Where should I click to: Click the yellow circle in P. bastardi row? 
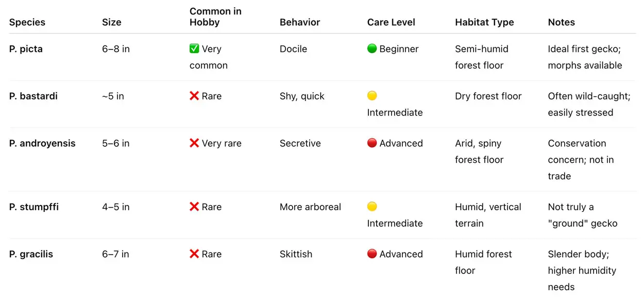[372, 96]
